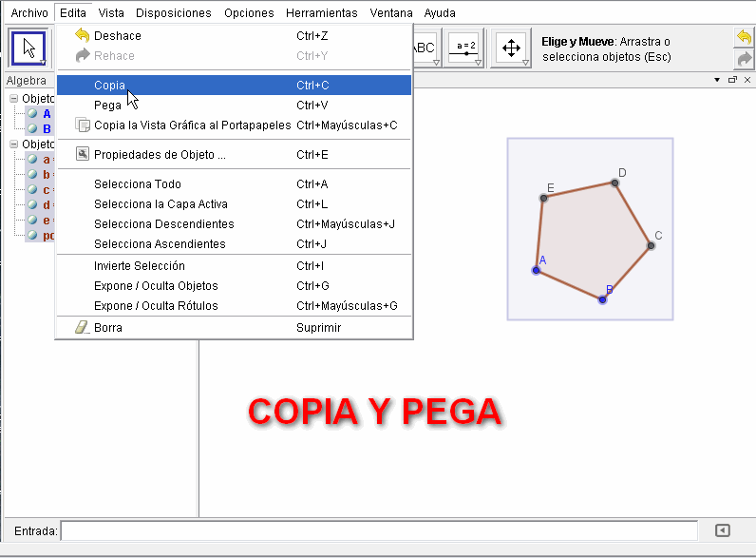
Task: Click the redo arrow at top right
Action: point(744,59)
